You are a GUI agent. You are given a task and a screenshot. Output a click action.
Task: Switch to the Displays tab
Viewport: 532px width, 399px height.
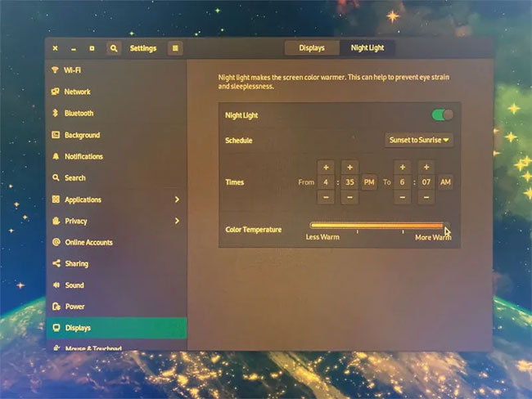pos(312,47)
